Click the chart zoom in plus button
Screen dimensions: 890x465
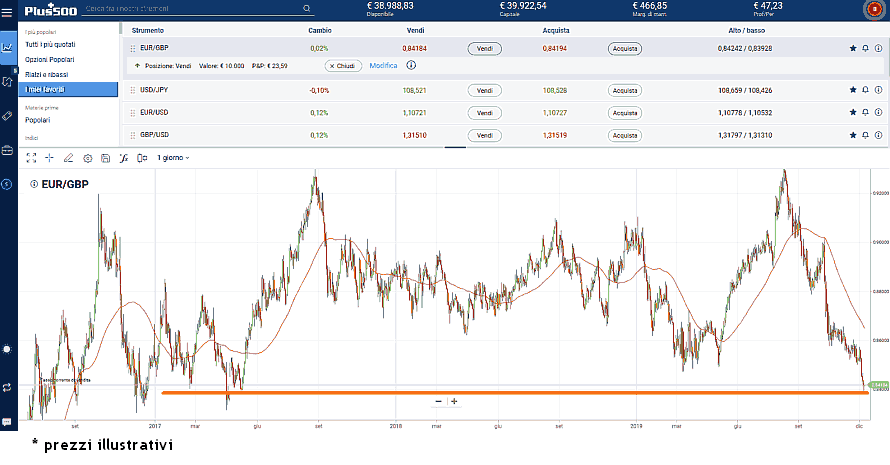coord(454,401)
